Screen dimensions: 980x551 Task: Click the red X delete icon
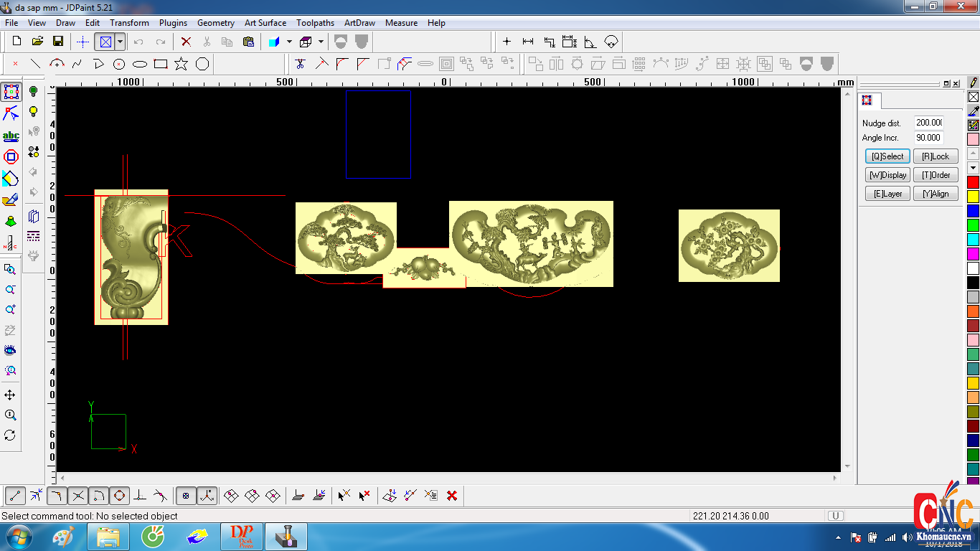coord(186,42)
